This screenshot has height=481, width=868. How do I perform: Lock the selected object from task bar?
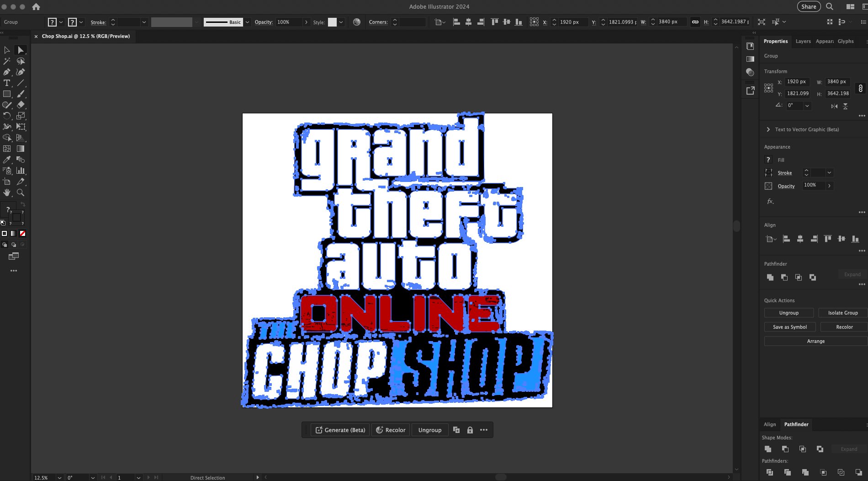470,430
